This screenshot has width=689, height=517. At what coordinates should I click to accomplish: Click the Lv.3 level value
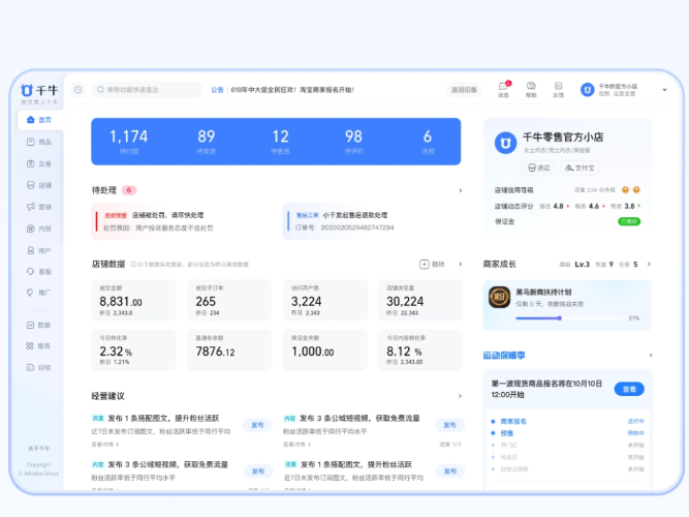coord(582,264)
